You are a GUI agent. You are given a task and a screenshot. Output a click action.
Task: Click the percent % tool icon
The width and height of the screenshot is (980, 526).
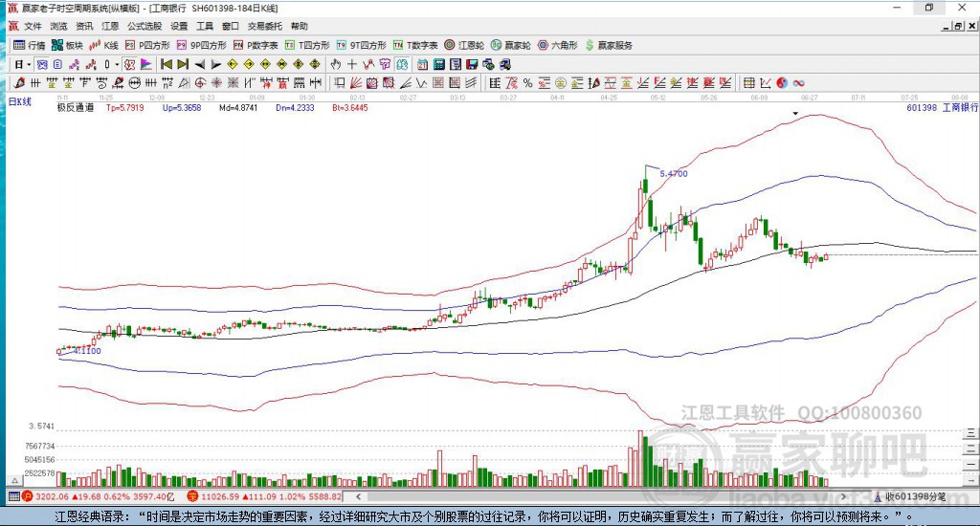click(527, 83)
